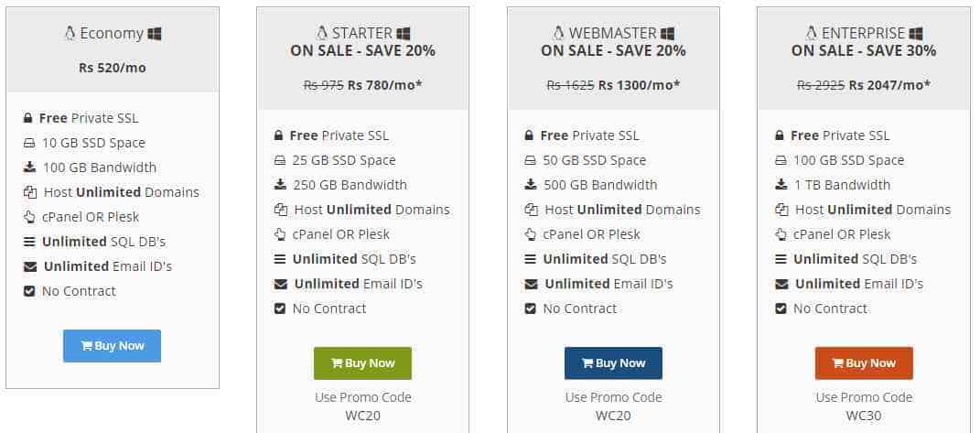
Task: Click the No Contract checkmark in ENTERPRISE plan
Action: pyautogui.click(x=781, y=309)
